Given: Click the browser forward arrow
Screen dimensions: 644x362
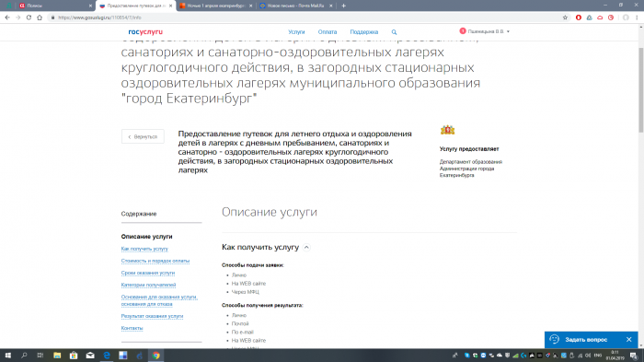Looking at the screenshot, I should (18, 18).
